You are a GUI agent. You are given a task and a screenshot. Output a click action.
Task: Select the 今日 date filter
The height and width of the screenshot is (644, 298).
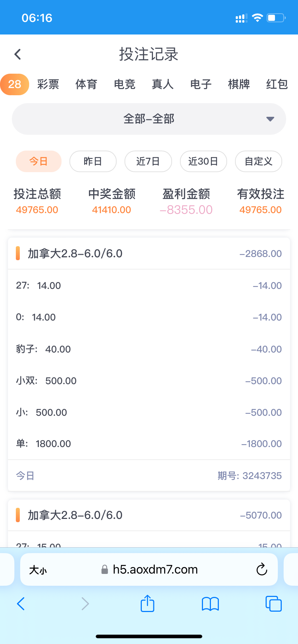pyautogui.click(x=39, y=161)
